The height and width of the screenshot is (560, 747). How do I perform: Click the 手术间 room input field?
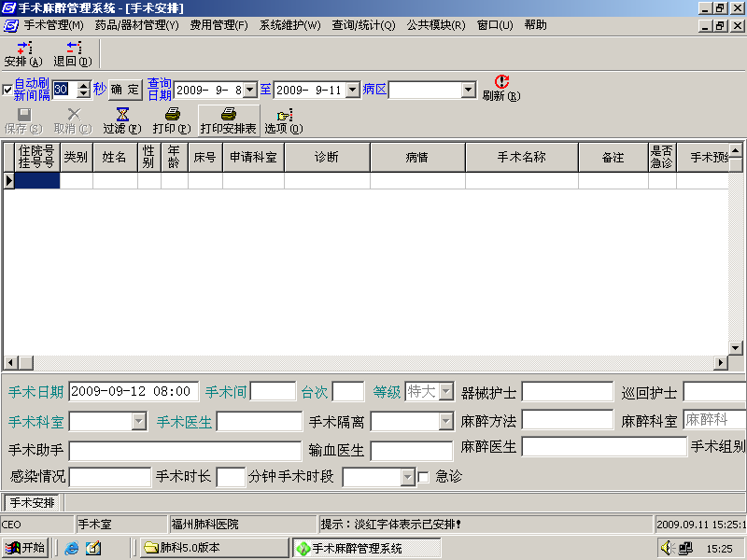tap(273, 391)
